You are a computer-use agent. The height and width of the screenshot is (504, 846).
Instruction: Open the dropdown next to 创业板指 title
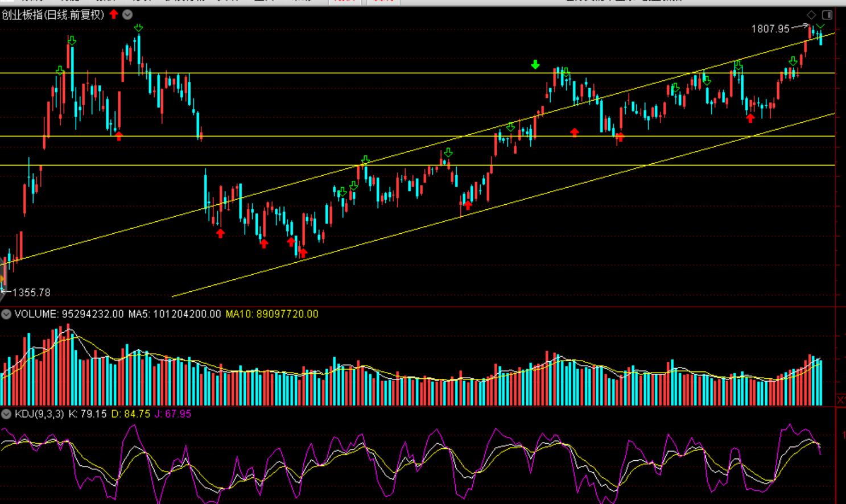tap(127, 15)
